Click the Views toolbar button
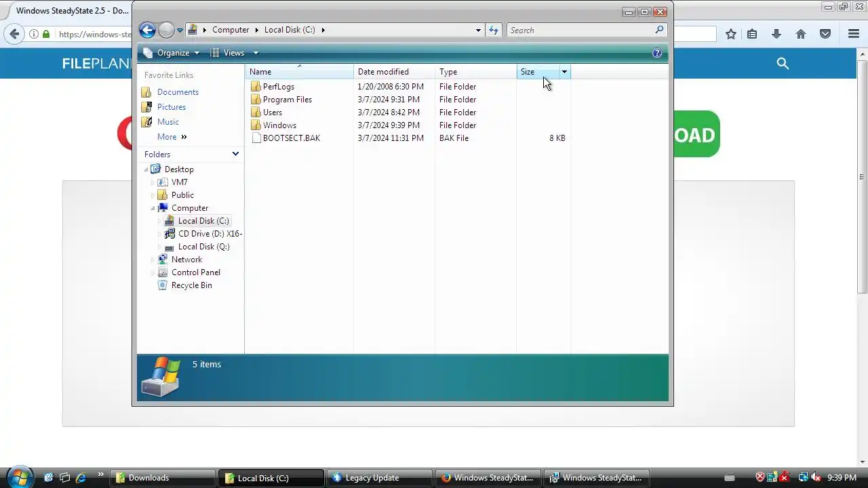Image resolution: width=868 pixels, height=488 pixels. (227, 53)
